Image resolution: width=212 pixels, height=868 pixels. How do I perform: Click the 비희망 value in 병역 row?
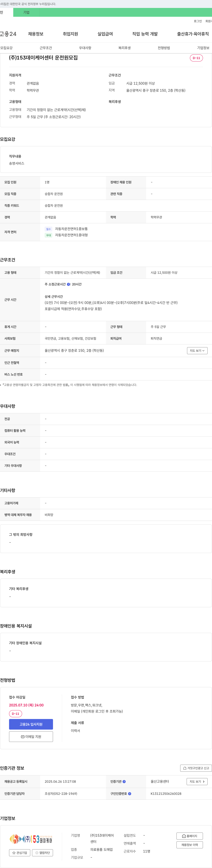(49, 515)
